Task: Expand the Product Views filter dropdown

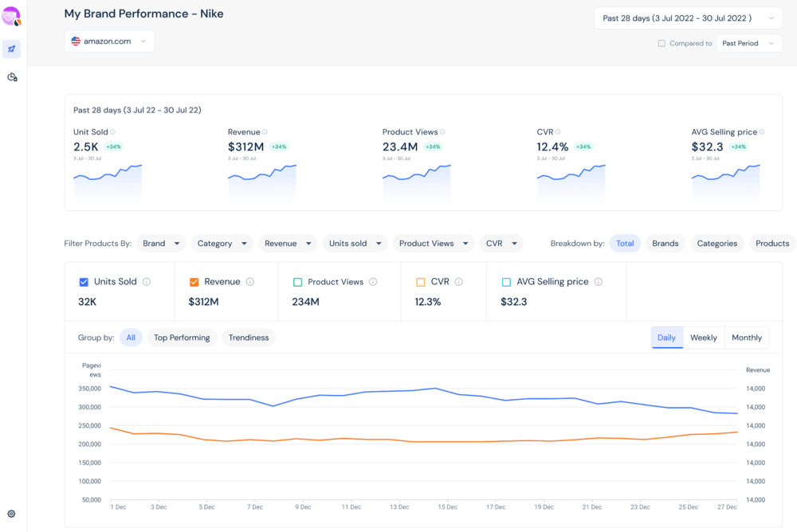Action: point(434,244)
